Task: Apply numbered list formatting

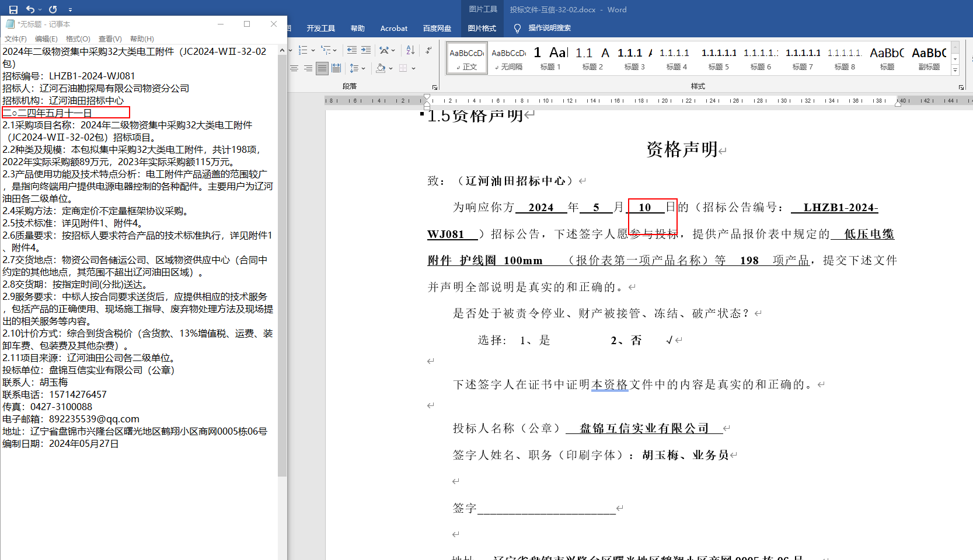Action: 303,50
